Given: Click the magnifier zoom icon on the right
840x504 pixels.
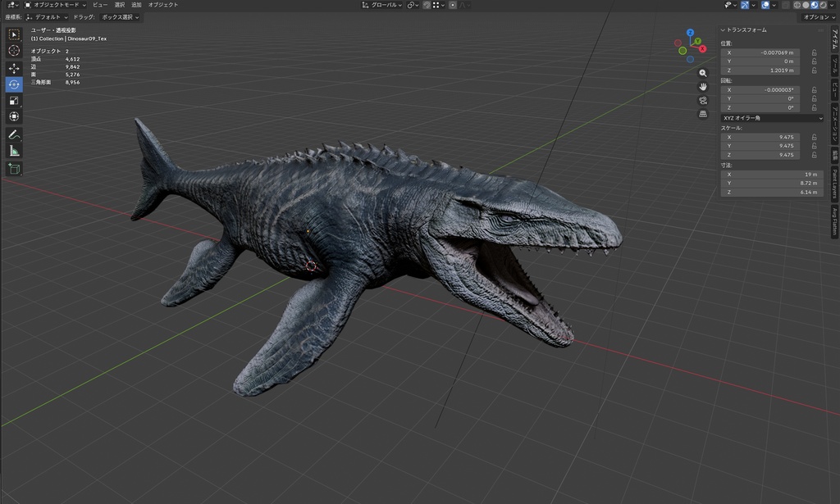Looking at the screenshot, I should (703, 73).
